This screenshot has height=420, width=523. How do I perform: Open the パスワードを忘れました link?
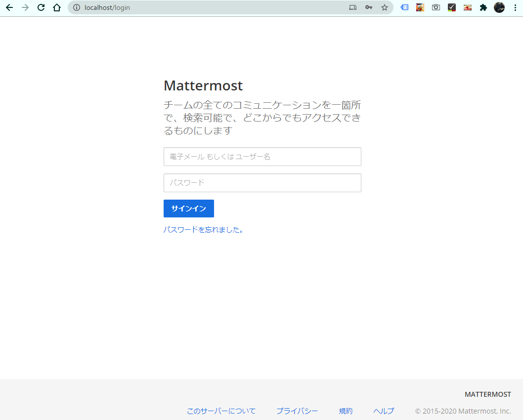tap(204, 230)
